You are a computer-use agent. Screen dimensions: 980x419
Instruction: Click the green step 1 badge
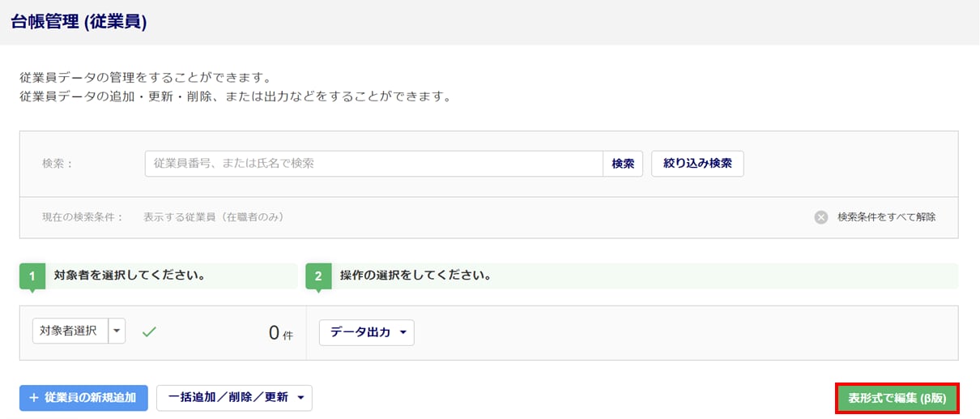32,276
